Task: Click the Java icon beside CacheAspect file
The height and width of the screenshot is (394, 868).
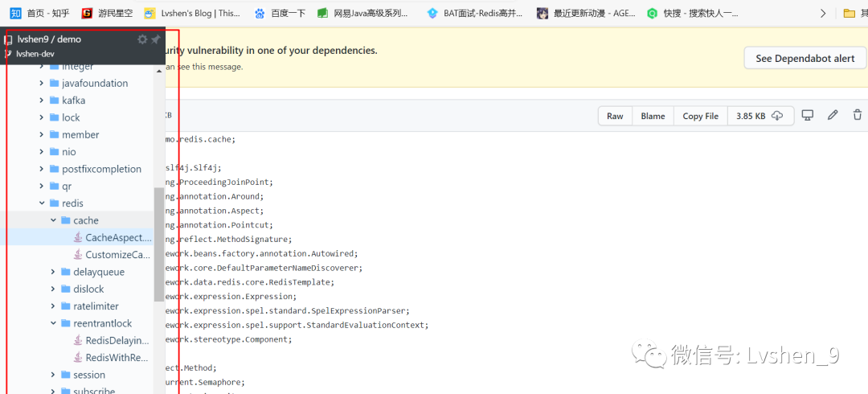Action: tap(77, 238)
